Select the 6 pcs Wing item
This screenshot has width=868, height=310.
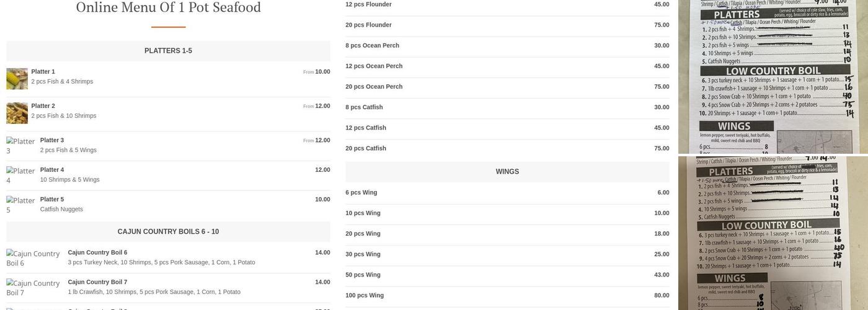click(x=363, y=192)
